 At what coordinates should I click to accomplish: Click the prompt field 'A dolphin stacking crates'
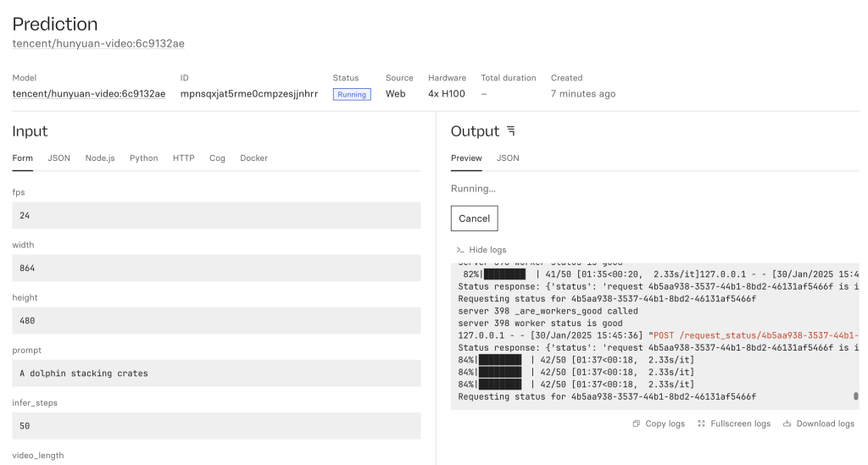[216, 374]
